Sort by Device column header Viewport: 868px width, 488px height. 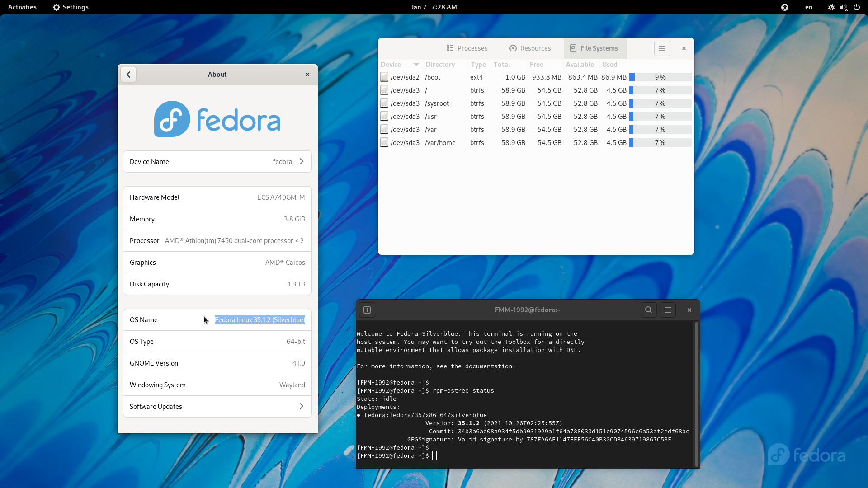[400, 65]
